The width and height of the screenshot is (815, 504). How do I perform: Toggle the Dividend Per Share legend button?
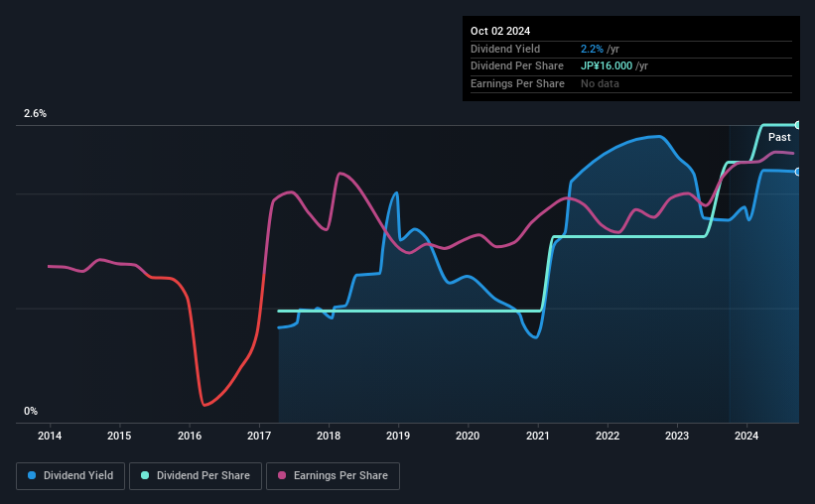pyautogui.click(x=196, y=476)
